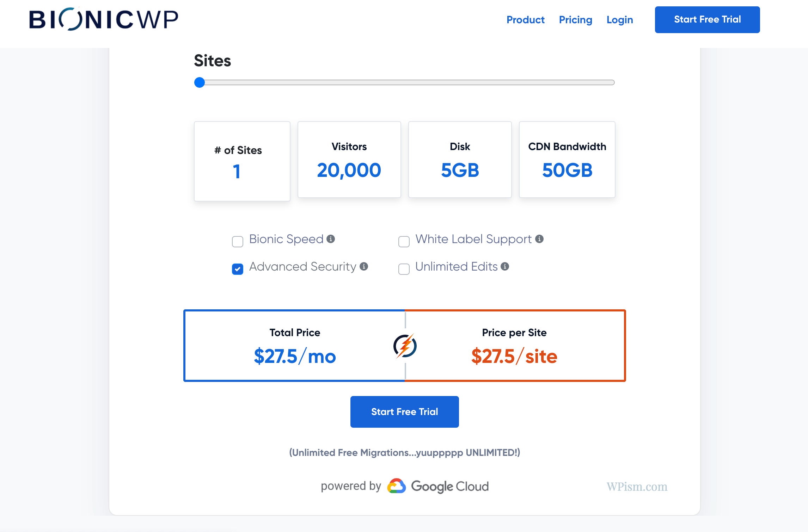Click the lightning bolt between price boxes

pyautogui.click(x=405, y=346)
